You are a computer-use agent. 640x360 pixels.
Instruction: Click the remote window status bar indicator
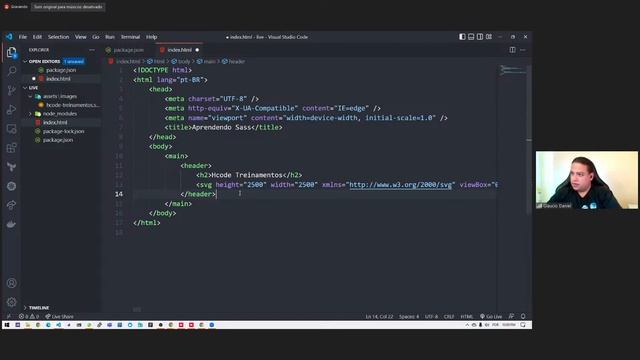point(9,316)
